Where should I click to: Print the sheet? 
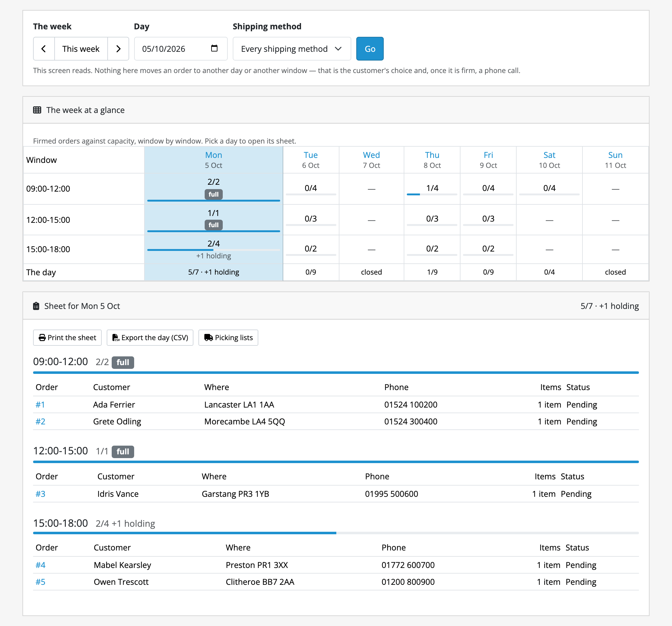(x=67, y=338)
